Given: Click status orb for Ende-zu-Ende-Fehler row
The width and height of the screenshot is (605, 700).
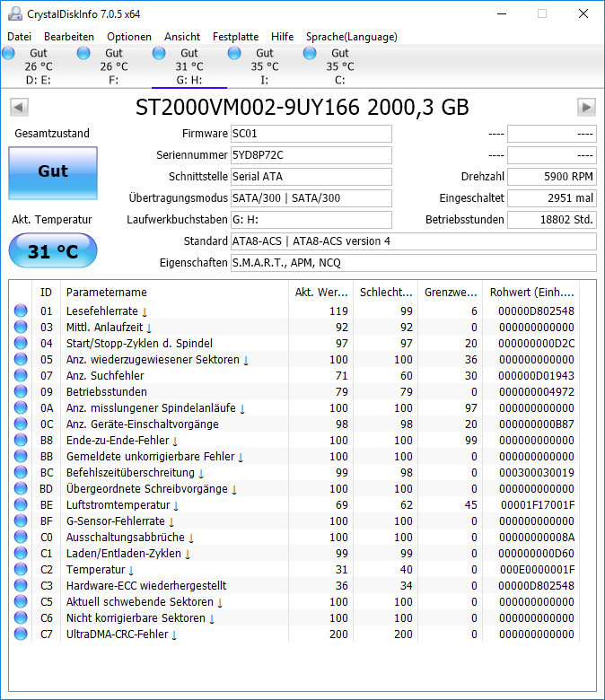Looking at the screenshot, I should [x=21, y=440].
